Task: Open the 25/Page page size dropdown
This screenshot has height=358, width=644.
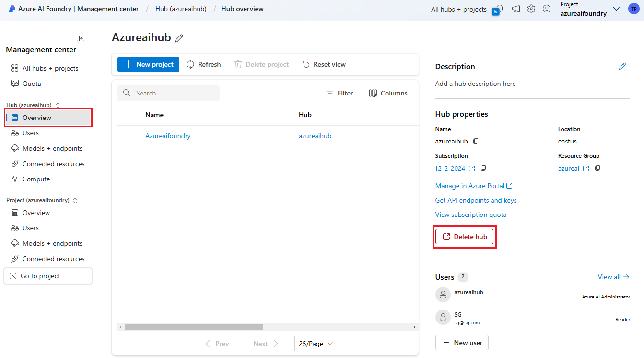Action: pyautogui.click(x=316, y=344)
